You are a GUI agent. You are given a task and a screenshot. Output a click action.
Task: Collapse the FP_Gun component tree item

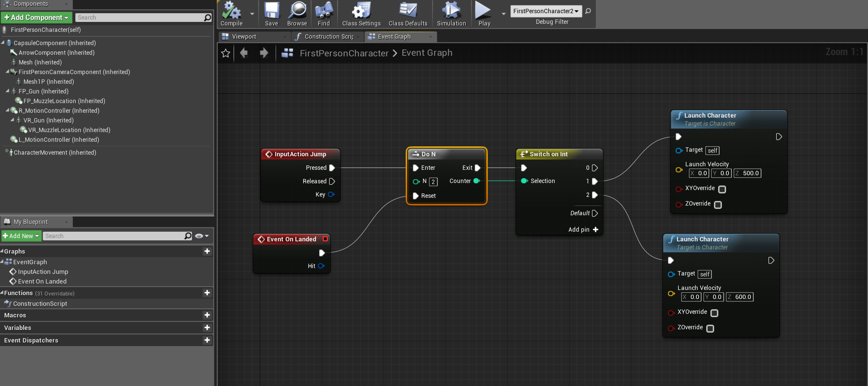7,91
